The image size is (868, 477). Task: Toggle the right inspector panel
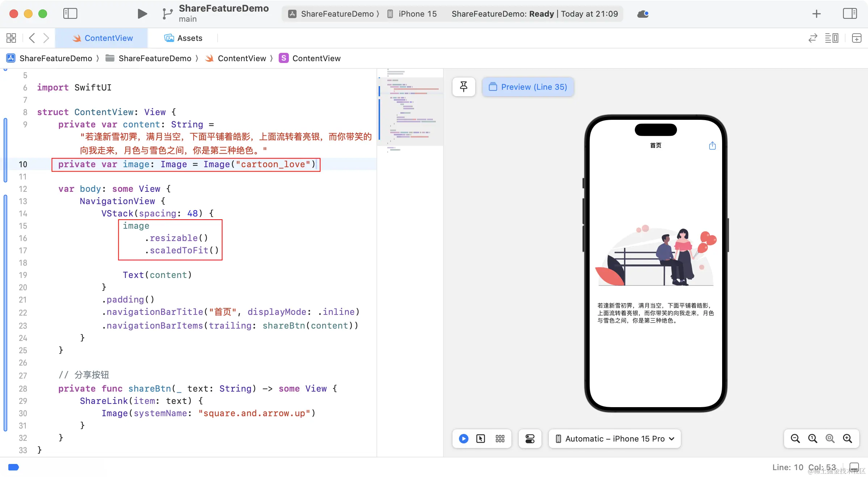tap(850, 14)
